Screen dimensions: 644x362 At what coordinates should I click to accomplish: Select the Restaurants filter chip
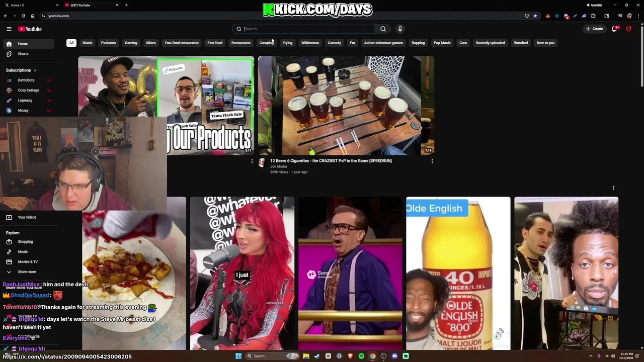(241, 43)
